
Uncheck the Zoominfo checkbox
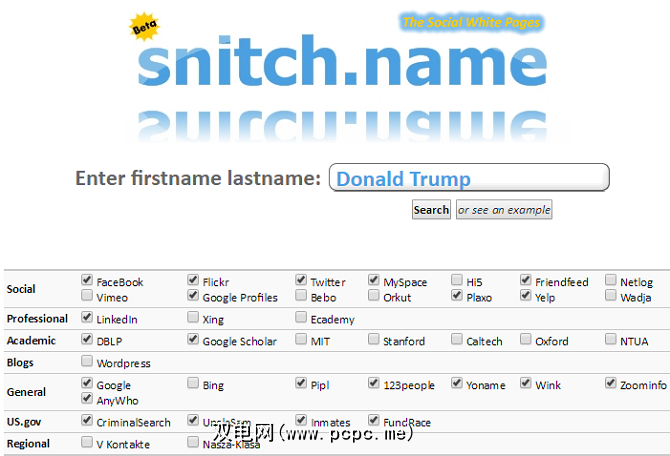(x=611, y=383)
